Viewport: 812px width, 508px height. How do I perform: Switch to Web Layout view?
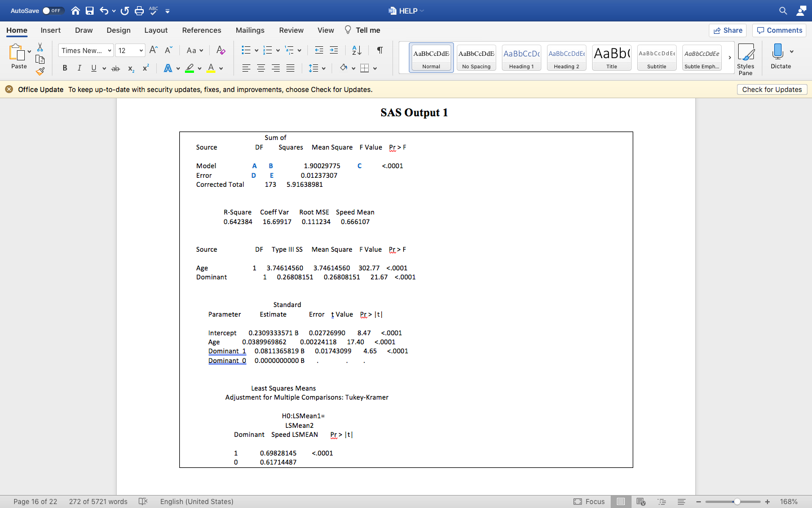(x=641, y=501)
